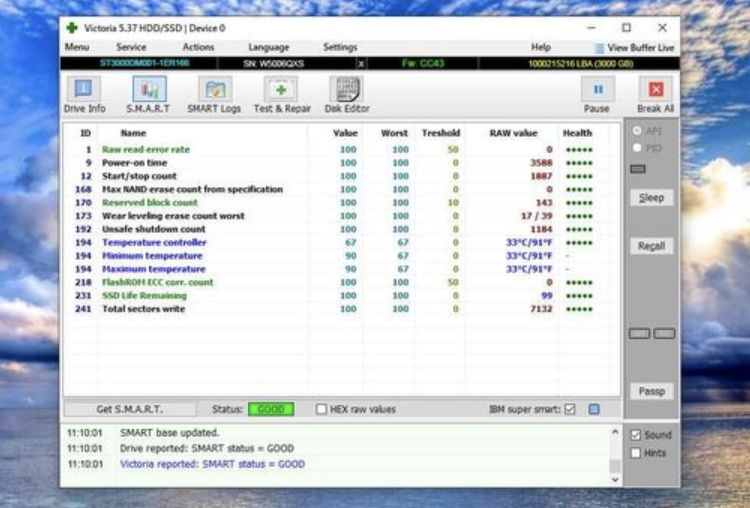
Task: Toggle the IBM super smart checkbox
Action: coord(570,409)
